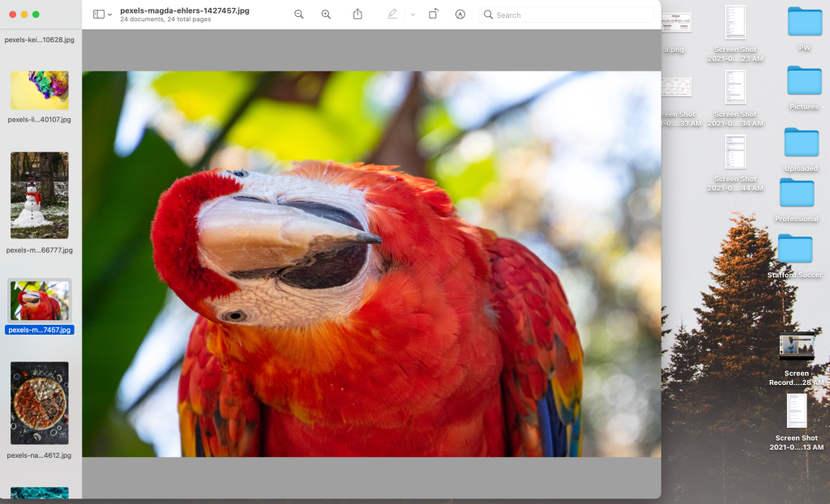
Task: Show the Markup toolbar
Action: (x=460, y=15)
